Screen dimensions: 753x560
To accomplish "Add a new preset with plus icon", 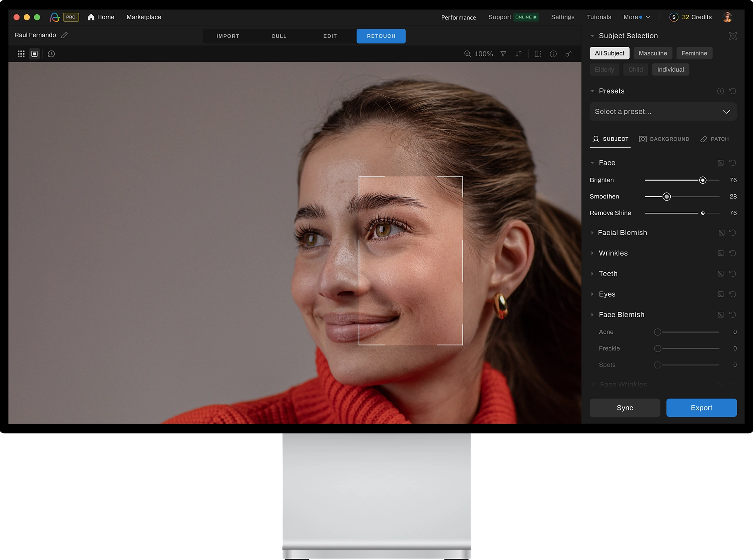I will pyautogui.click(x=720, y=91).
